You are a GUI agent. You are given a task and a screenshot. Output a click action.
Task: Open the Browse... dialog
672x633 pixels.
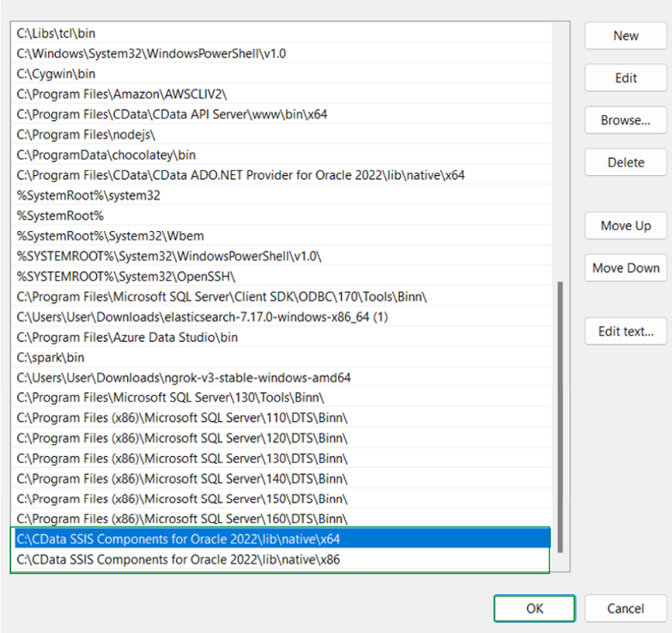pos(626,120)
